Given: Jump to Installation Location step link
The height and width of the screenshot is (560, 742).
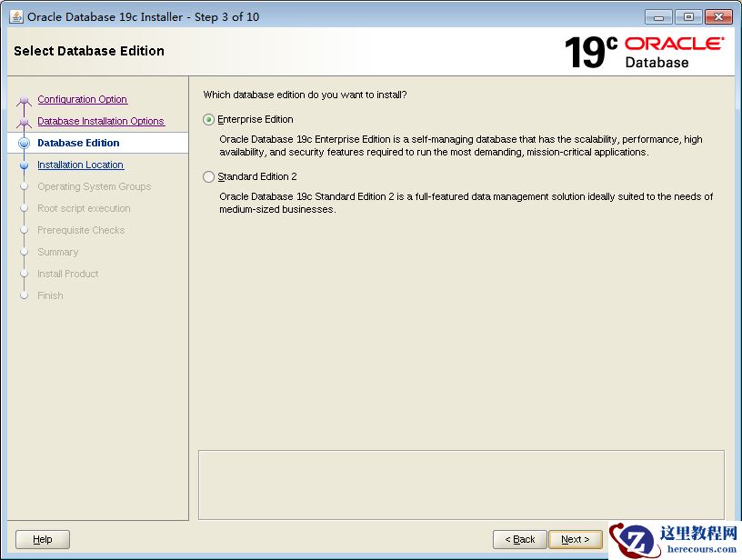Looking at the screenshot, I should pos(80,165).
